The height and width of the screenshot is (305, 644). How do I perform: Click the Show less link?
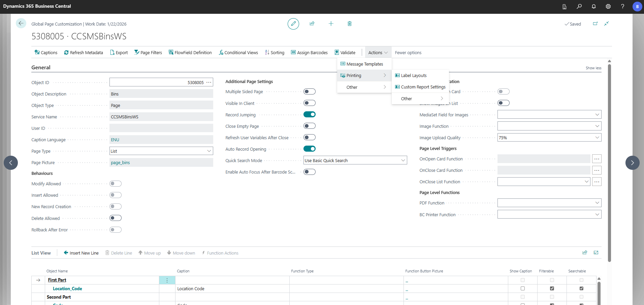coord(593,68)
